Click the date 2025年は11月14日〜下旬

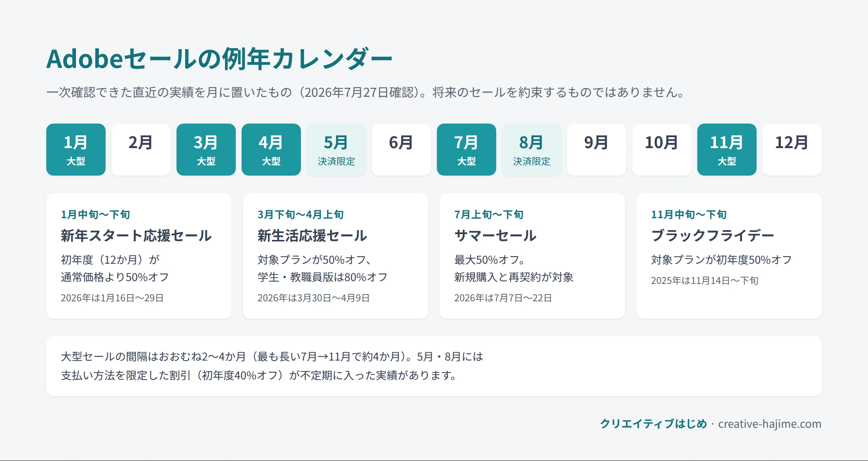point(705,280)
